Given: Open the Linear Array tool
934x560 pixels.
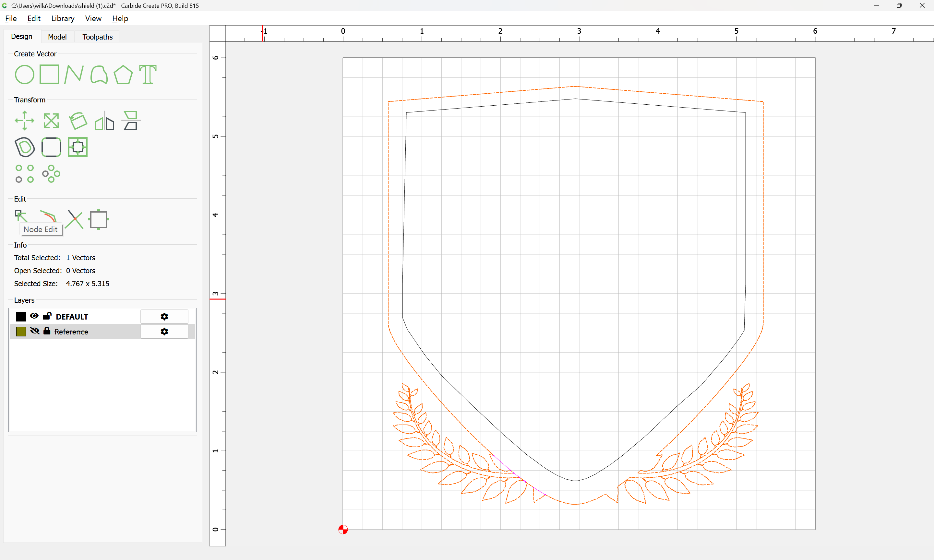Looking at the screenshot, I should 25,174.
